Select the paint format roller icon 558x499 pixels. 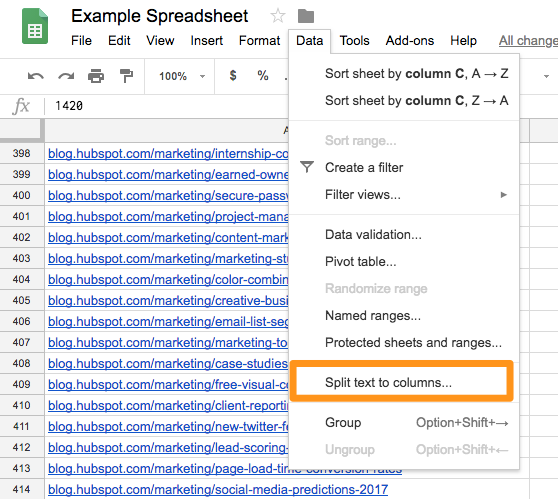click(126, 76)
